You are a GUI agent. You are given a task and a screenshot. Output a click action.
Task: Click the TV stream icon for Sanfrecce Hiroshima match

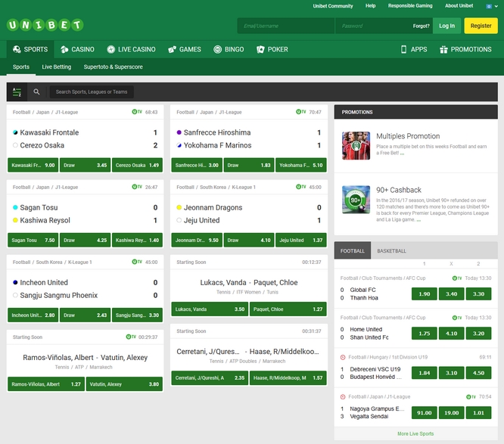(301, 112)
